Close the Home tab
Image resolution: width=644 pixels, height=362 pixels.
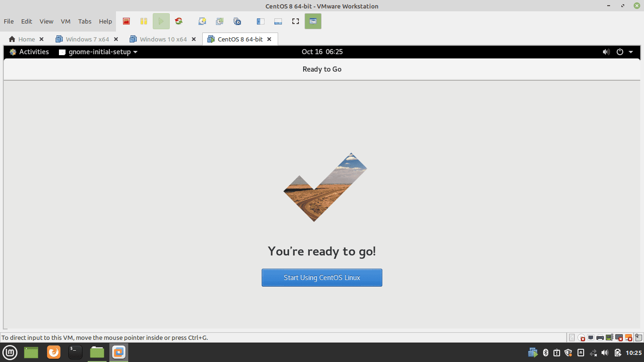(41, 39)
